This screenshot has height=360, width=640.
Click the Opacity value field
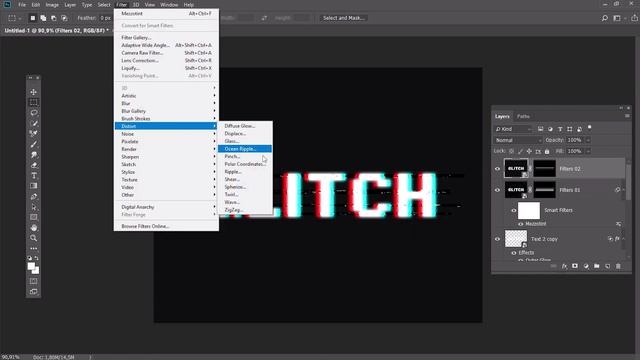[576, 140]
